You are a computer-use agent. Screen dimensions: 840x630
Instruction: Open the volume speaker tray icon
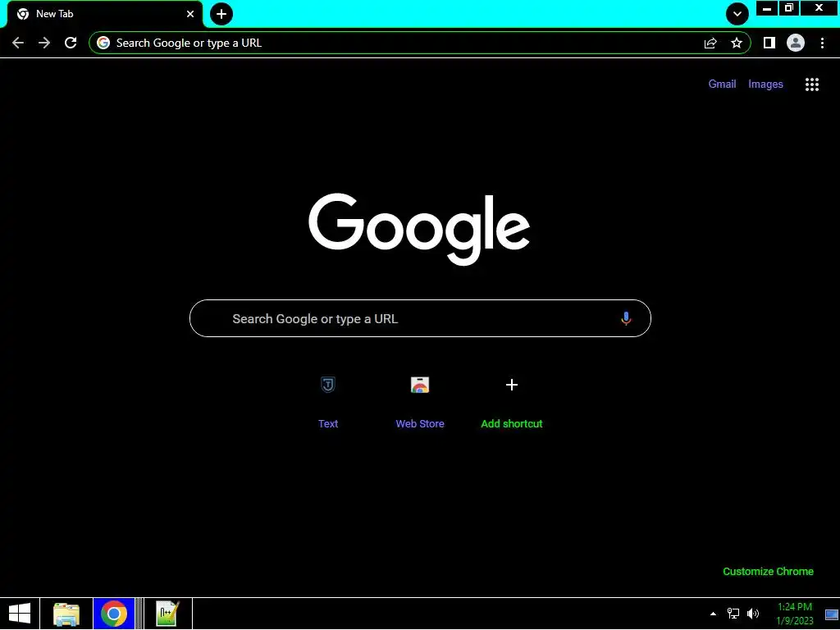(753, 614)
